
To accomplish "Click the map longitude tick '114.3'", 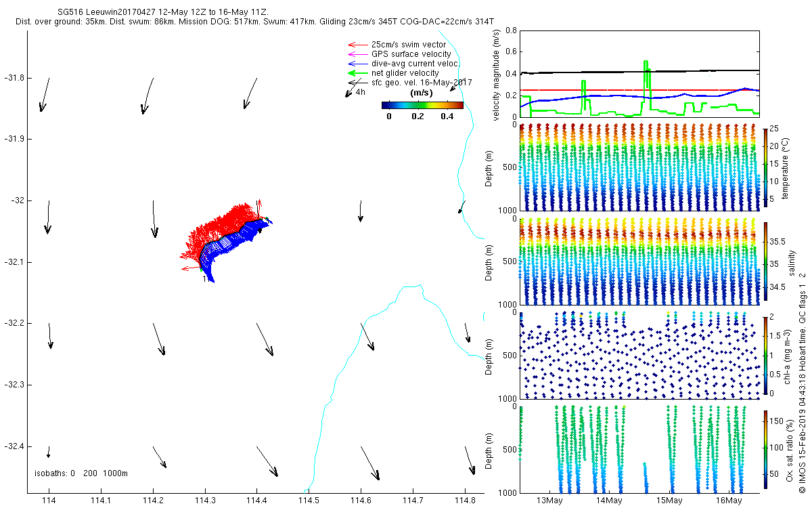I will pos(205,500).
